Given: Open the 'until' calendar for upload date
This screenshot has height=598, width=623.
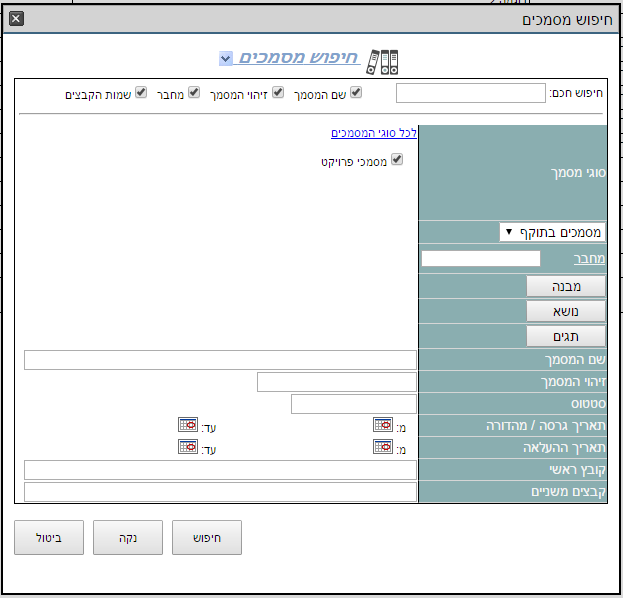Looking at the screenshot, I should (188, 447).
